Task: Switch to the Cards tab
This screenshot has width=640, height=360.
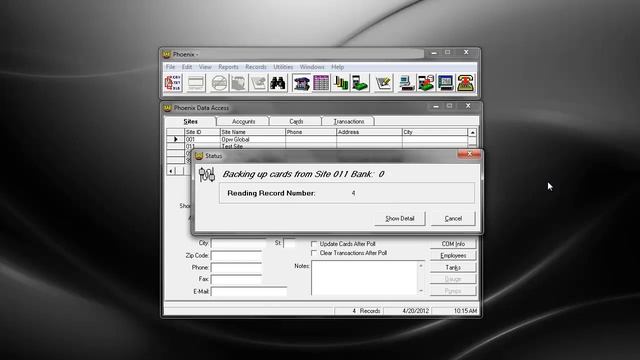Action: [x=296, y=122]
